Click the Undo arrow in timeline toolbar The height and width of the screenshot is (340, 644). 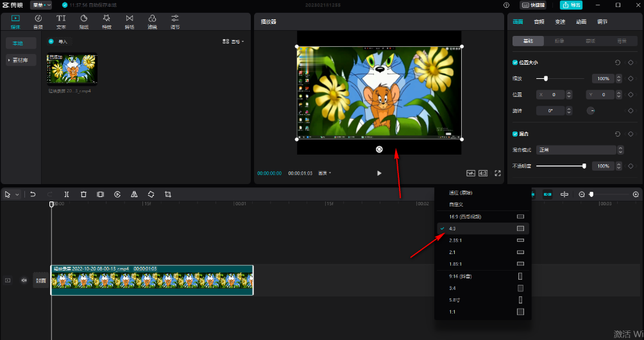coord(33,194)
